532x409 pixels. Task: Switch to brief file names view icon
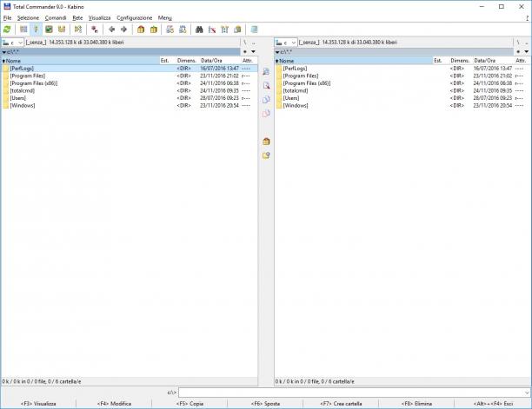[23, 30]
